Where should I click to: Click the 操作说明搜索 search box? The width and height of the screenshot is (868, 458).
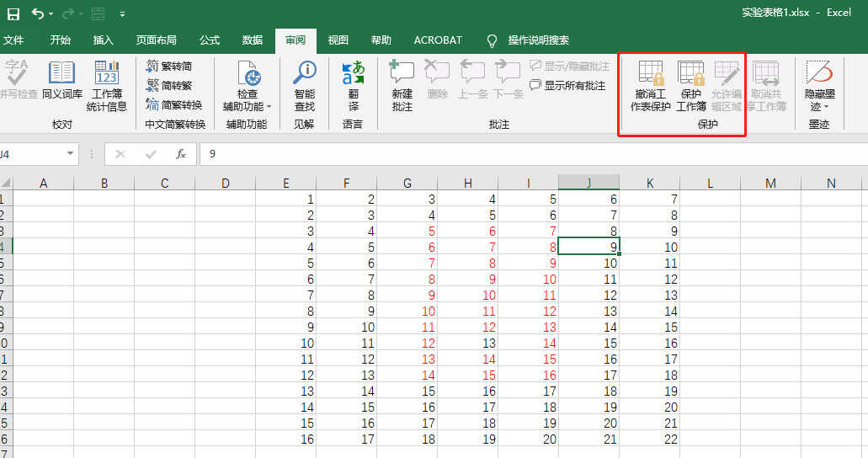coord(539,40)
